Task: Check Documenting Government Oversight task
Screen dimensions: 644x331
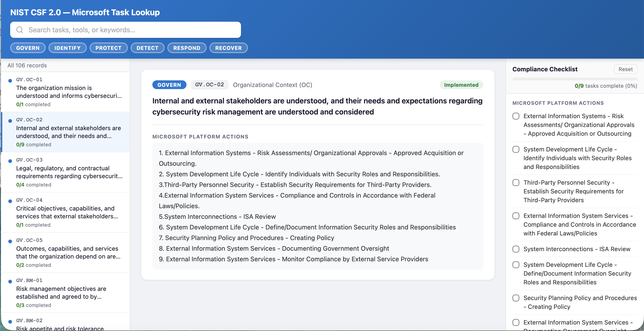Action: tap(516, 322)
